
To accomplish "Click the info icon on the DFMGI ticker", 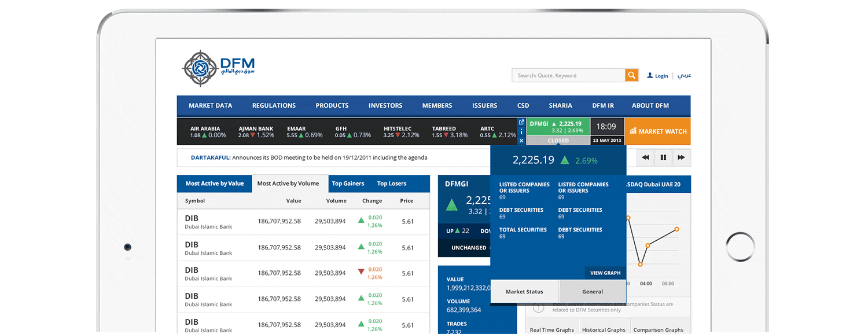I will [x=521, y=131].
